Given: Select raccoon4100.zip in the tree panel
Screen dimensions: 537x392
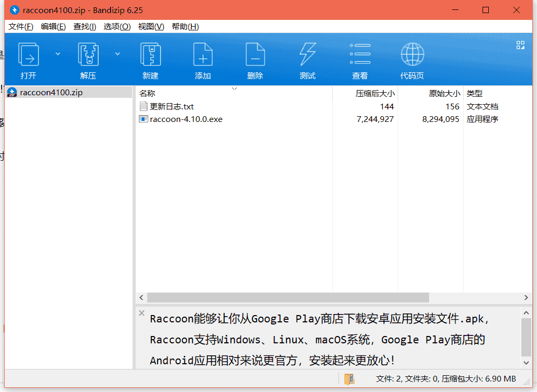Looking at the screenshot, I should pyautogui.click(x=69, y=92).
